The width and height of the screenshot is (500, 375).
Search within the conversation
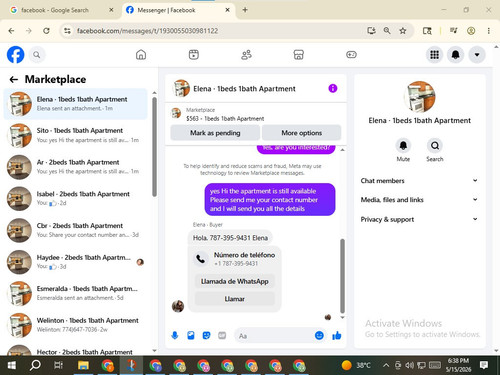click(435, 146)
